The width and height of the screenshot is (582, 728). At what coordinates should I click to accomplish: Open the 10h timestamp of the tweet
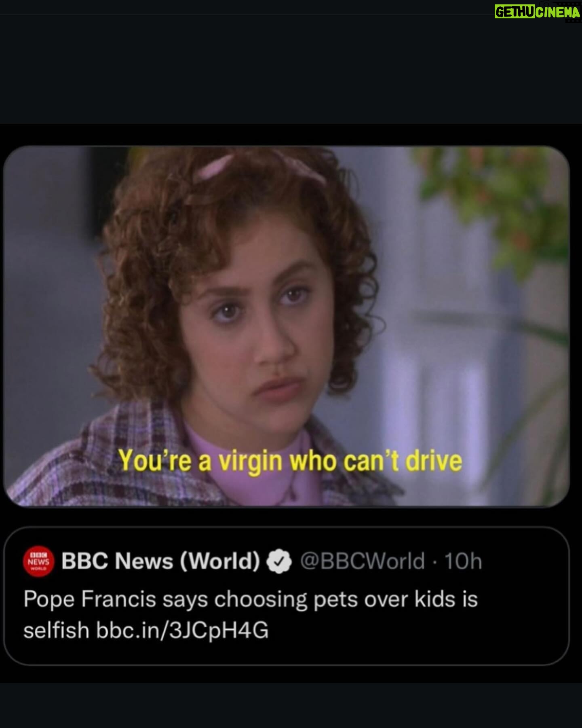[463, 561]
